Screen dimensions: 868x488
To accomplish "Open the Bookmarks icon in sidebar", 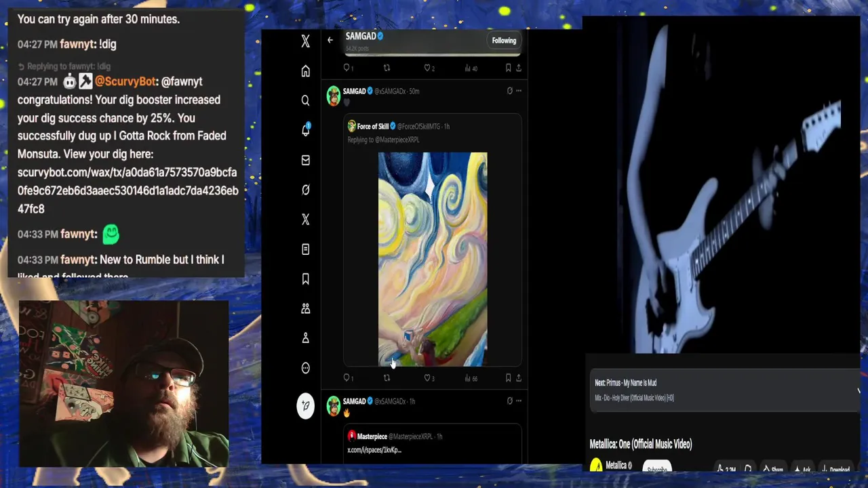I will tap(305, 279).
